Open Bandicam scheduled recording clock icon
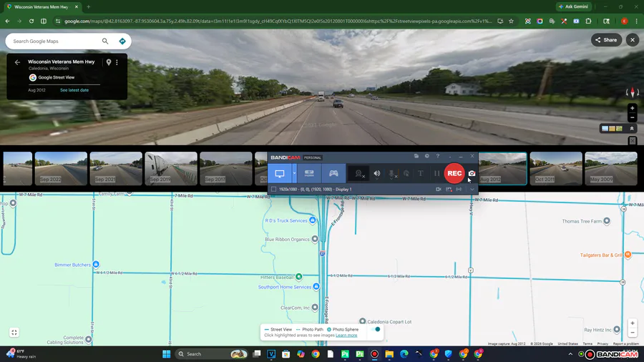This screenshot has height=362, width=644. coord(427,156)
